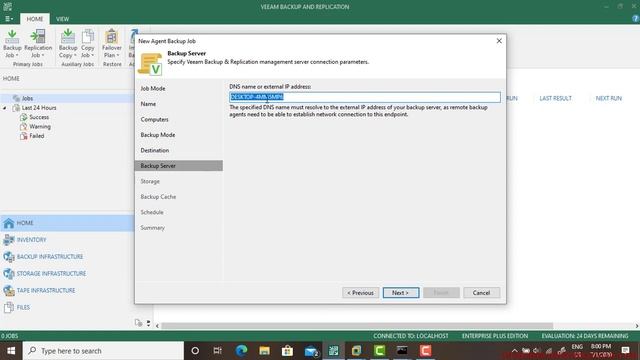
Task: Click the taskbar search box
Action: pyautogui.click(x=103, y=351)
